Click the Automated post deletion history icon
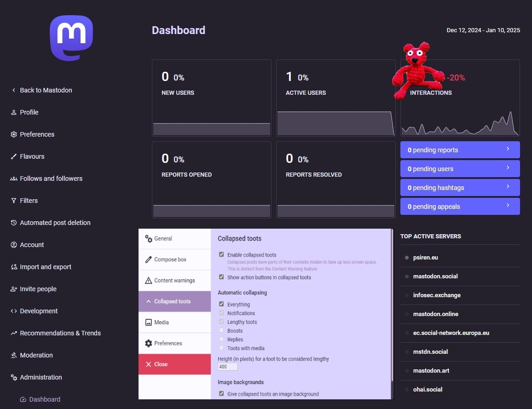The image size is (532, 409). [x=13, y=223]
